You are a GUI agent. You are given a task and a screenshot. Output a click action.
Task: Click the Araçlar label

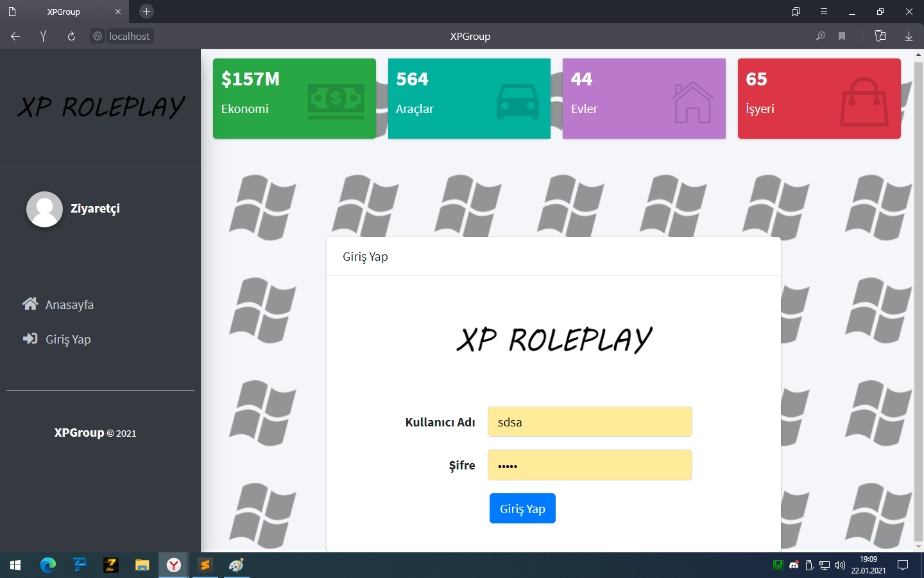click(x=415, y=109)
